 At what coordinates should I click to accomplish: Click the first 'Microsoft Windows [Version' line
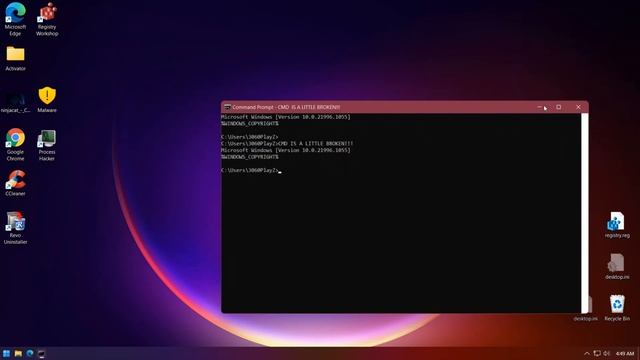286,117
